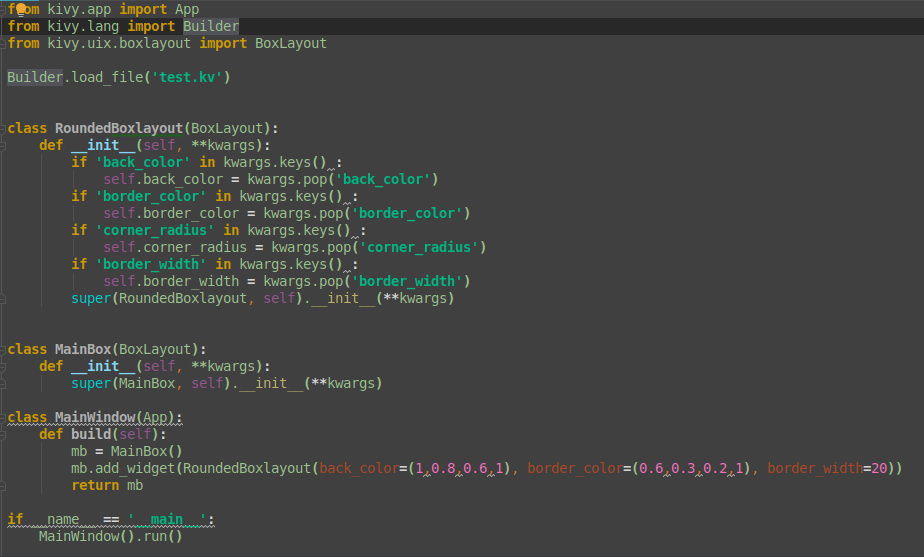Viewport: 924px width, 557px height.
Task: Click the kivy.lang module name
Action: point(83,27)
